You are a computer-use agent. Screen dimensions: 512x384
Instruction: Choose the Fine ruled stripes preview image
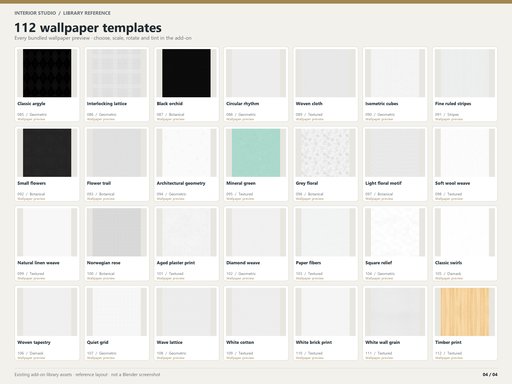[465, 73]
